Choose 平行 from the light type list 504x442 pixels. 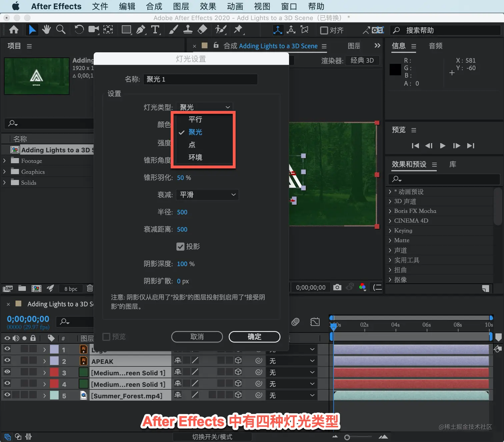195,119
